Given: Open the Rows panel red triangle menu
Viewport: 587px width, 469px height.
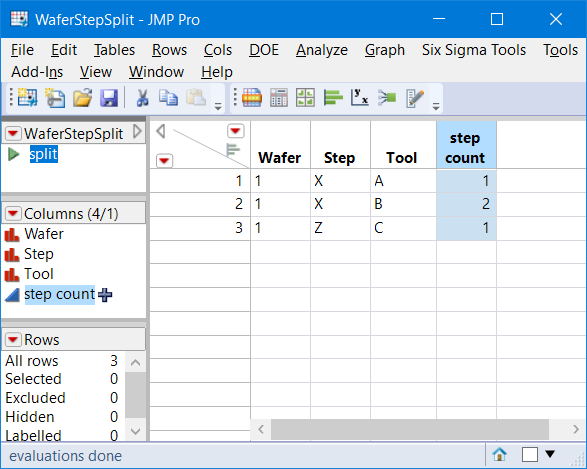Looking at the screenshot, I should [x=13, y=339].
